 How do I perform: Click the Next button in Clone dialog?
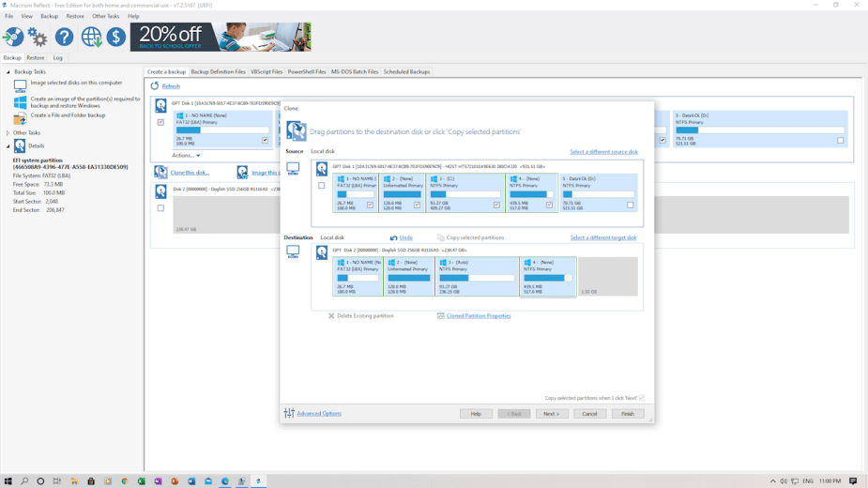[552, 413]
